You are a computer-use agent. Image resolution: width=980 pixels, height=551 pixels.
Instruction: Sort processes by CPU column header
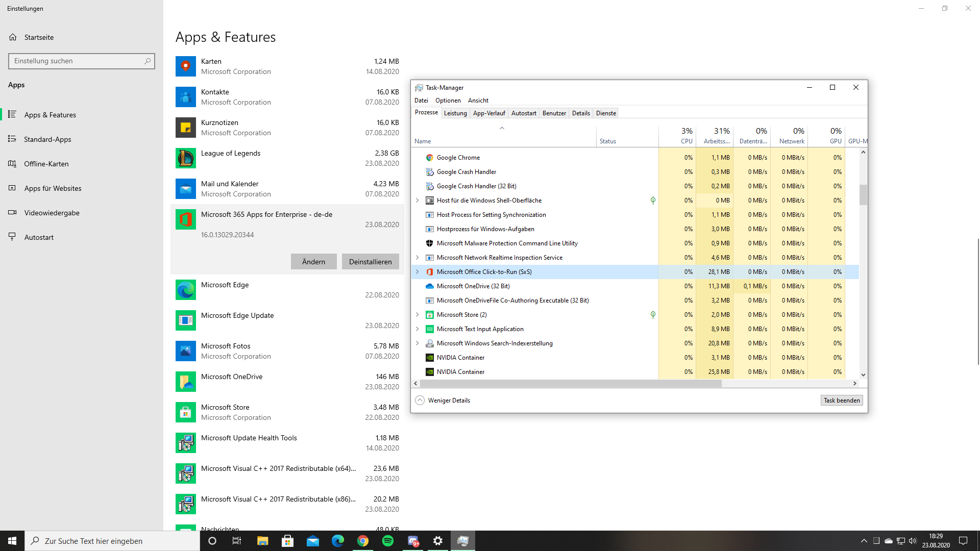pos(677,136)
